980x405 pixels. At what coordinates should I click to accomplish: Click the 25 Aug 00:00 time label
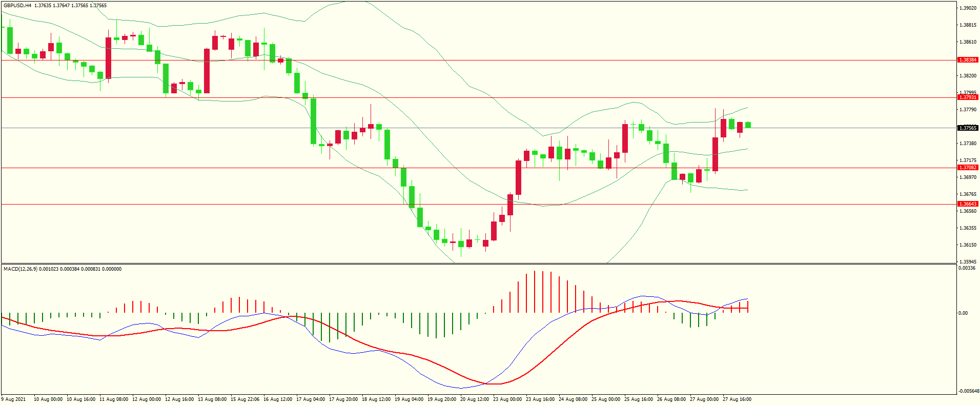pyautogui.click(x=606, y=399)
